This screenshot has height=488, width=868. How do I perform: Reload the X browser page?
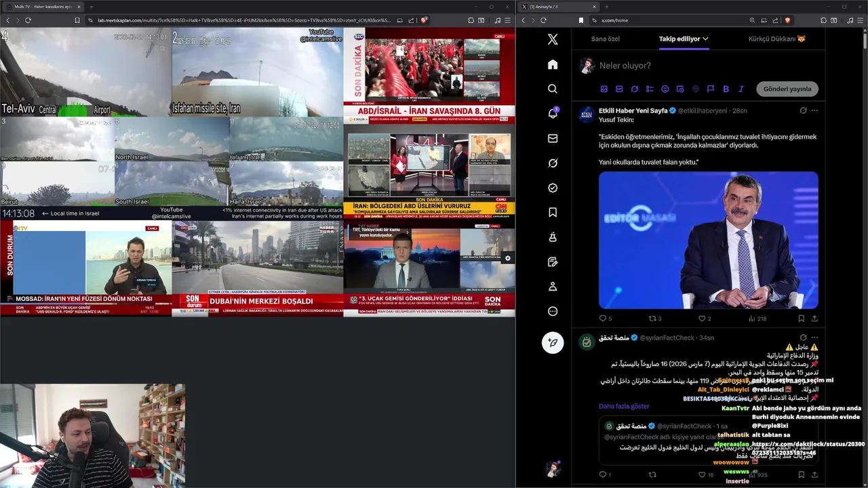pos(543,20)
